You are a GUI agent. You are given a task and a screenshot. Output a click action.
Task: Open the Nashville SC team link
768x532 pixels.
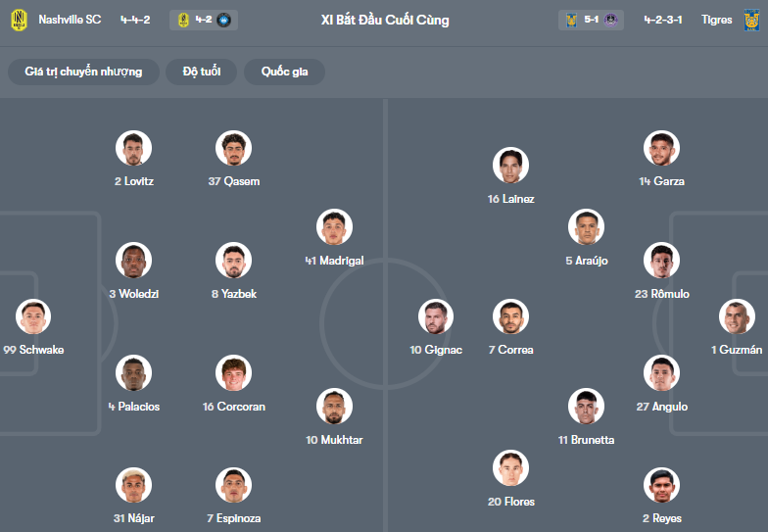(x=70, y=20)
